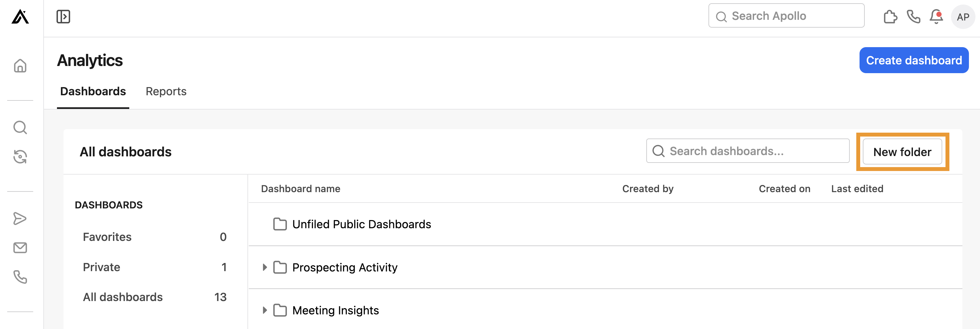
Task: Open the Data Enrichment sync icon
Action: (20, 156)
